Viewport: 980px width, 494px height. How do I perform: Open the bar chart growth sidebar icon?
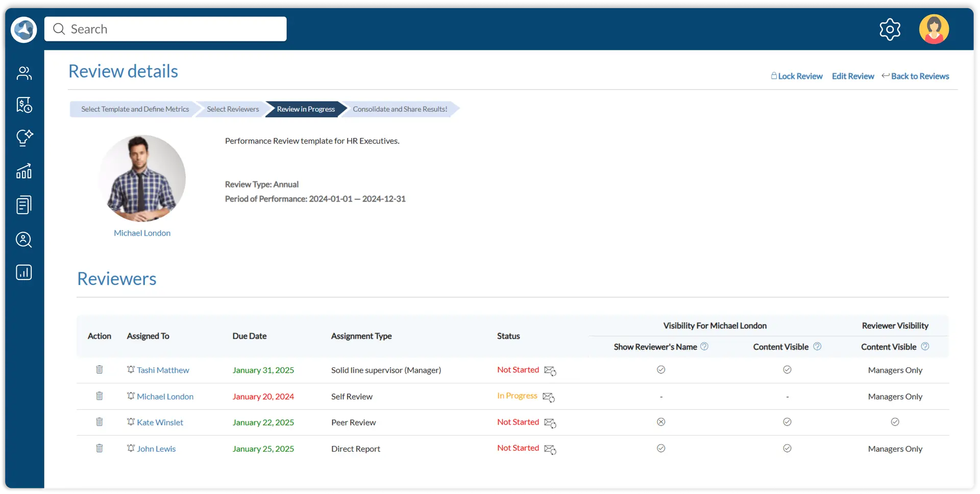point(24,171)
